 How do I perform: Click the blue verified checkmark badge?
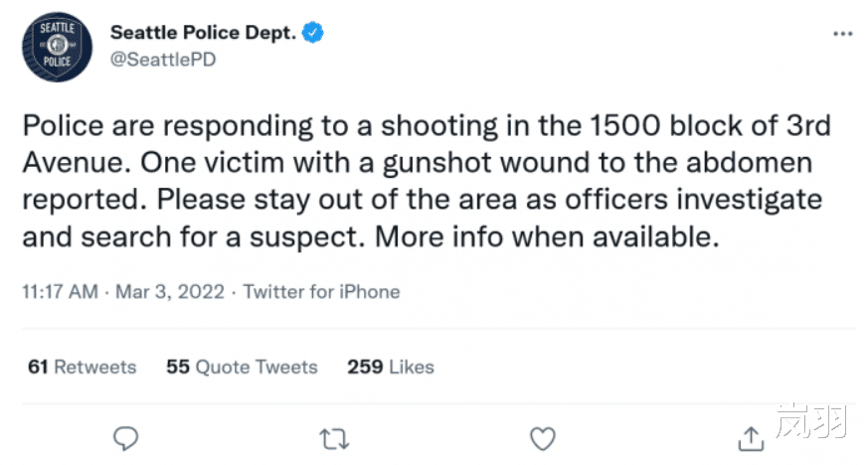tap(314, 33)
